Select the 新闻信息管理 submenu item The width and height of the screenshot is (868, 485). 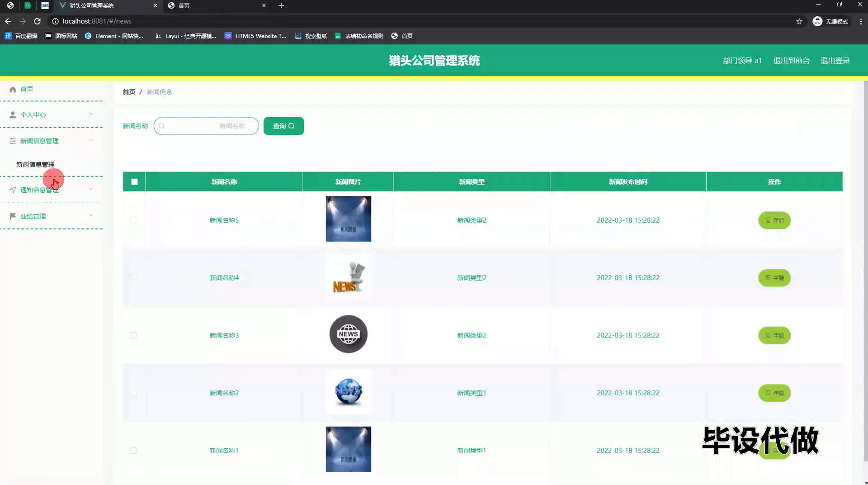pyautogui.click(x=35, y=165)
